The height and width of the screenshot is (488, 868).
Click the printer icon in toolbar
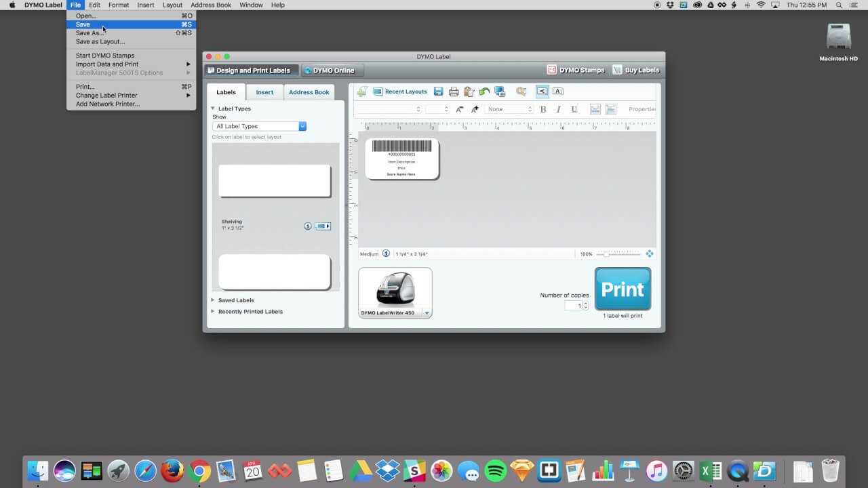(454, 91)
